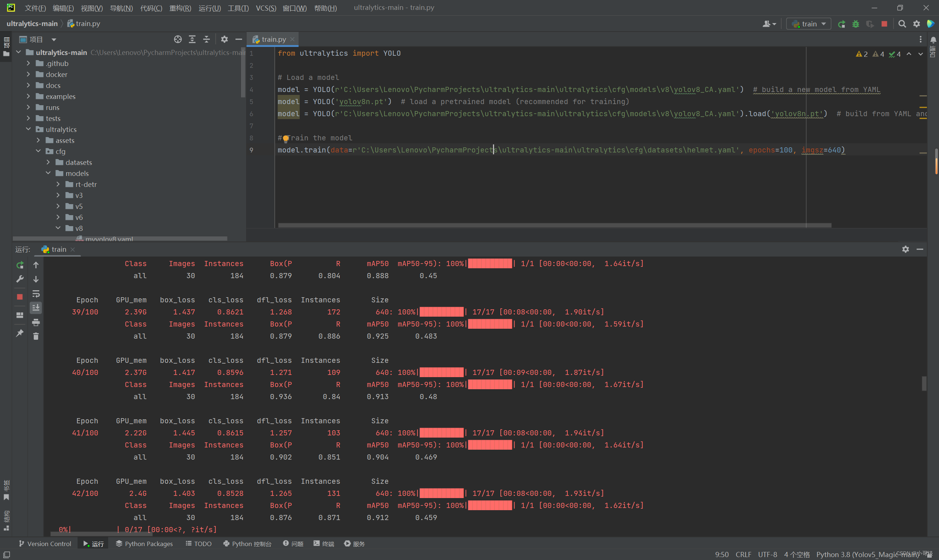Switch to the Python Packages tab
939x560 pixels.
point(144,544)
